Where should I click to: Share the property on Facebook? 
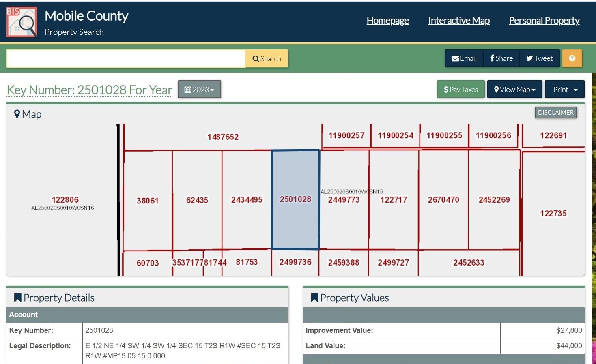501,58
